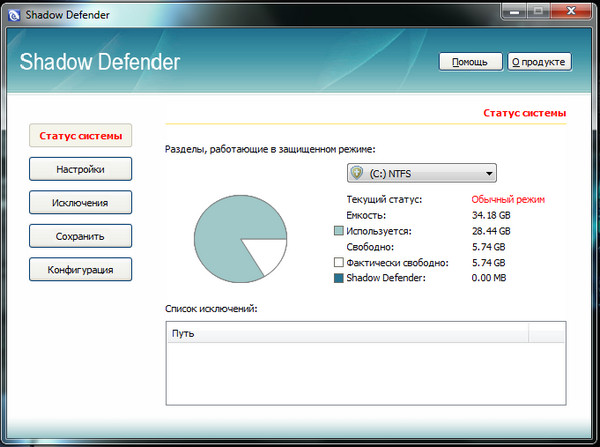Screen dimensions: 600x447
Task: Expand the (C:) NTFS drive dropdown arrow
Action: pyautogui.click(x=491, y=172)
